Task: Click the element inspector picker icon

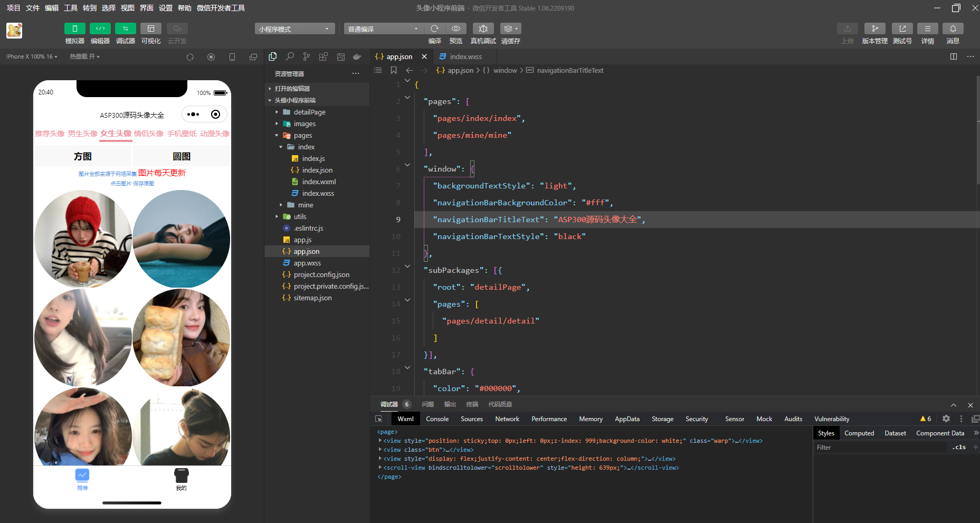Action: point(378,419)
